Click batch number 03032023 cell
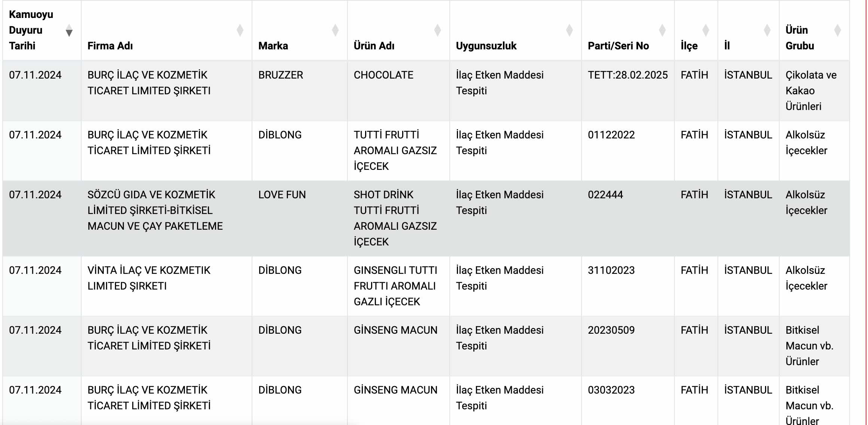 click(x=628, y=401)
